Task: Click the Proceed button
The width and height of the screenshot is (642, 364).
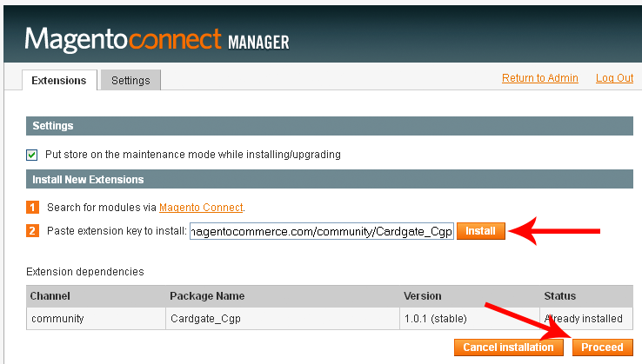Action: coord(602,347)
